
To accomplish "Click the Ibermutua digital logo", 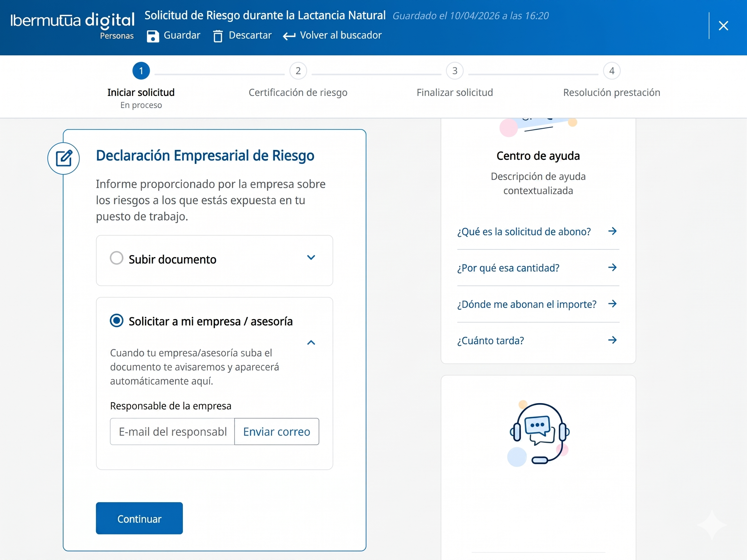I will point(73,21).
